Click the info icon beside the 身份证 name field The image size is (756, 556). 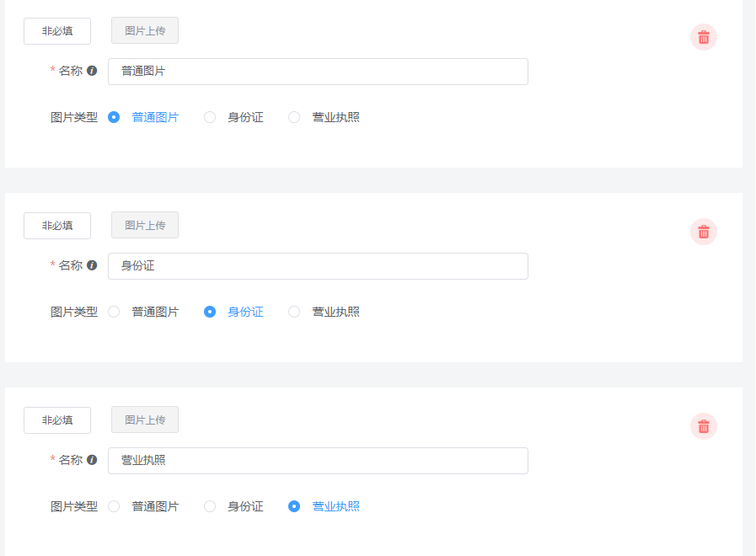(x=92, y=265)
